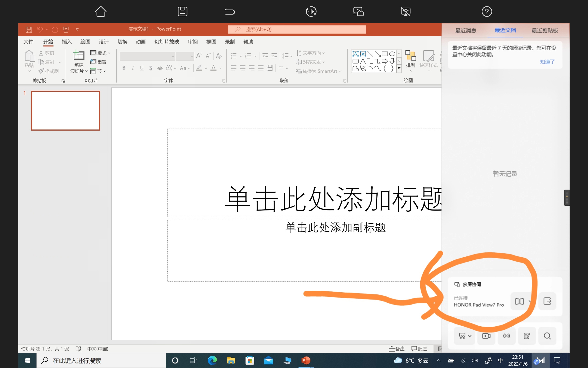The height and width of the screenshot is (368, 588).
Task: Click 批注 Comments in status bar
Action: click(419, 349)
